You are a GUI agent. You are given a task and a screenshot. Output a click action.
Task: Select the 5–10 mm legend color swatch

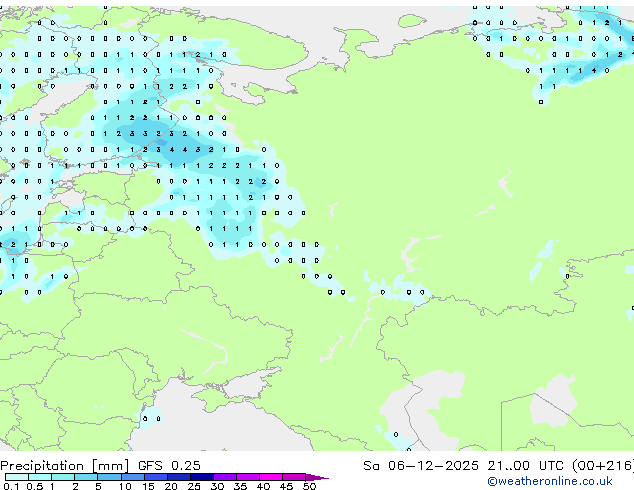point(110,477)
